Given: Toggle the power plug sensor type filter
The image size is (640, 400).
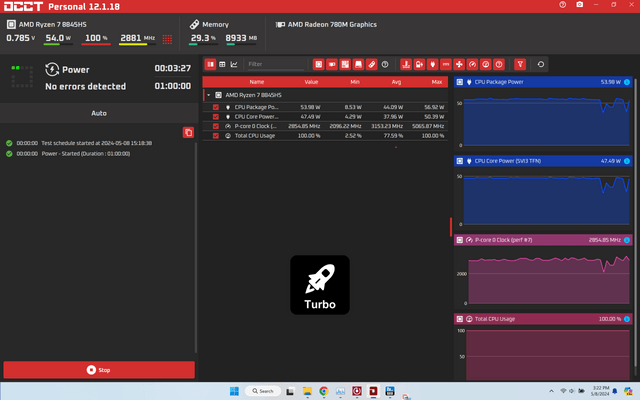Looking at the screenshot, I should pos(433,64).
